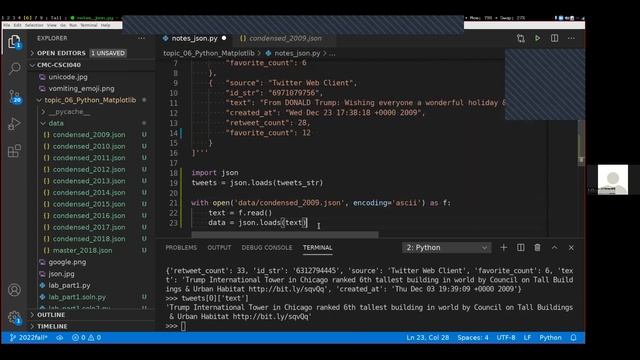Open lab_part1.soln.py file
Viewport: 640px width, 360px height.
tap(77, 297)
